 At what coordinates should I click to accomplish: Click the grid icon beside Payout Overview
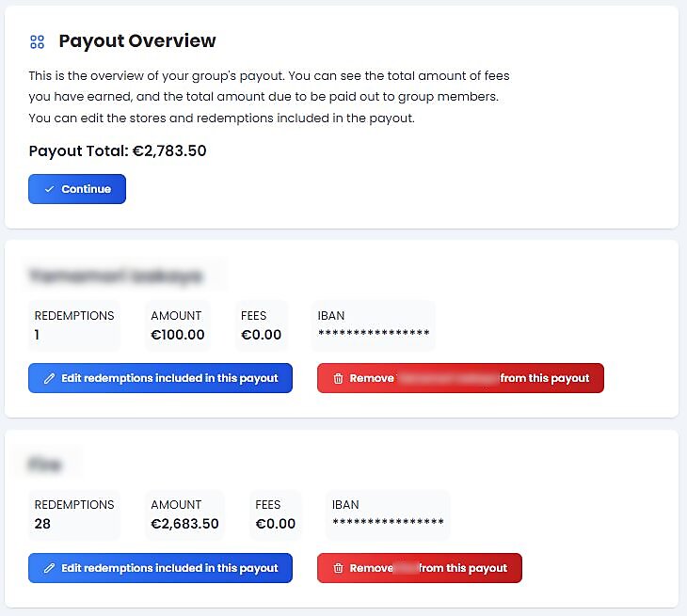click(x=38, y=41)
